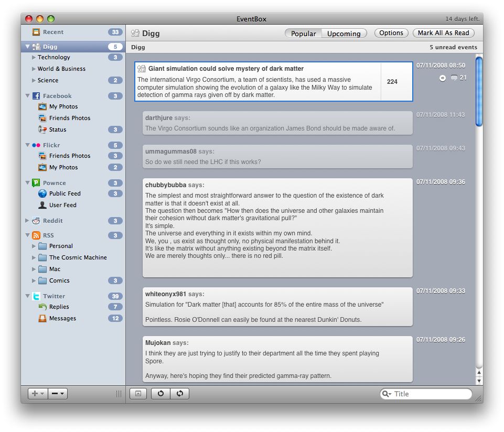Collapse the Digg section in the sidebar
Screen dimensions: 504x432
point(27,46)
